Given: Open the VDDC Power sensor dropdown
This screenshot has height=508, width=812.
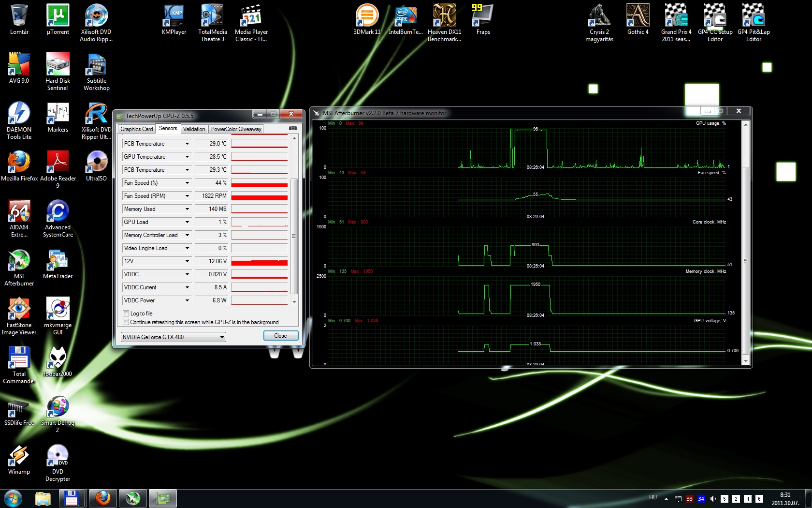Looking at the screenshot, I should (188, 300).
